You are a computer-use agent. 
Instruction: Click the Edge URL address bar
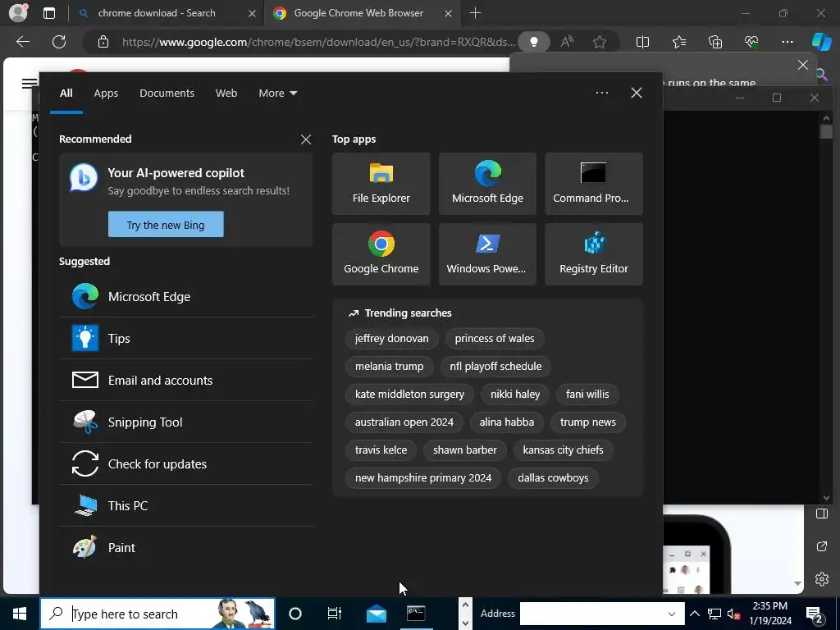tap(319, 42)
